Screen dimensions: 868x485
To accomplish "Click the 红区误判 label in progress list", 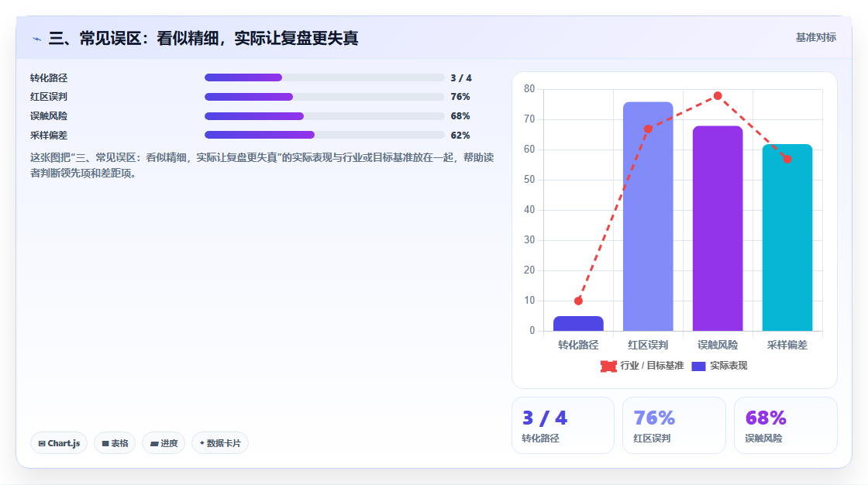I will [49, 97].
